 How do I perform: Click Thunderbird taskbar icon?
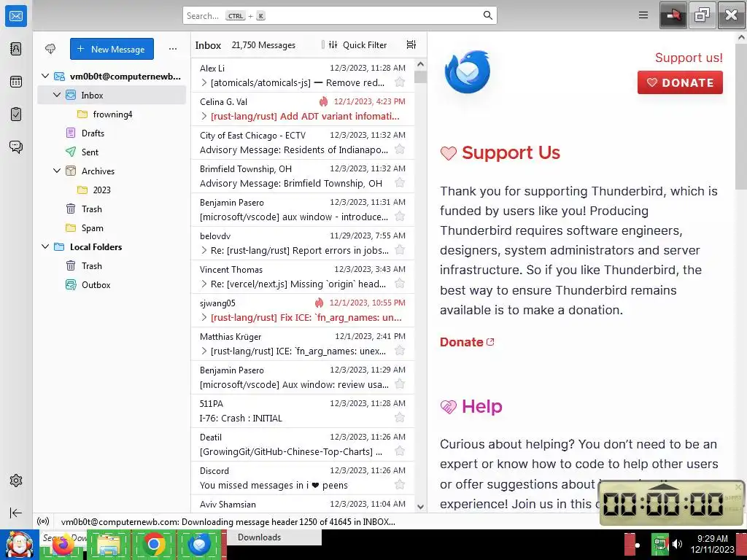click(x=199, y=545)
